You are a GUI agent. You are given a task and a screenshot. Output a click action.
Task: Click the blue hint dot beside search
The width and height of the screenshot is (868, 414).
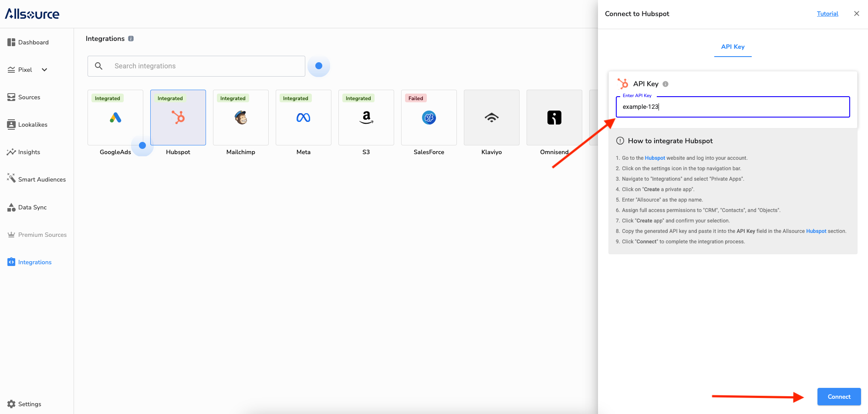[x=319, y=66]
